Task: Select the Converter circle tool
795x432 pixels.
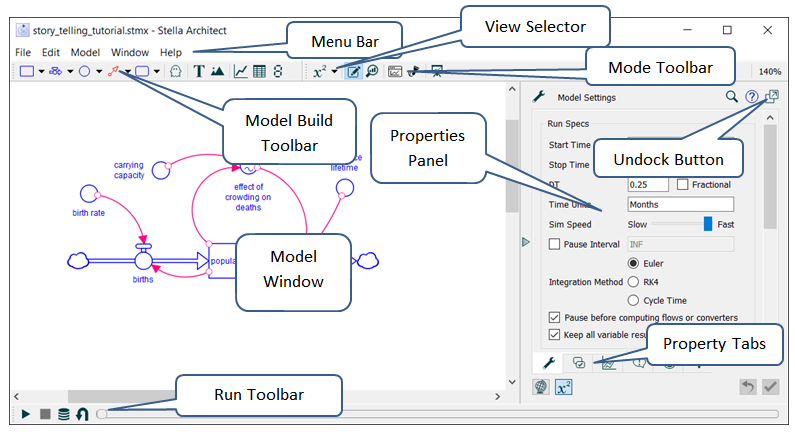Action: click(85, 71)
